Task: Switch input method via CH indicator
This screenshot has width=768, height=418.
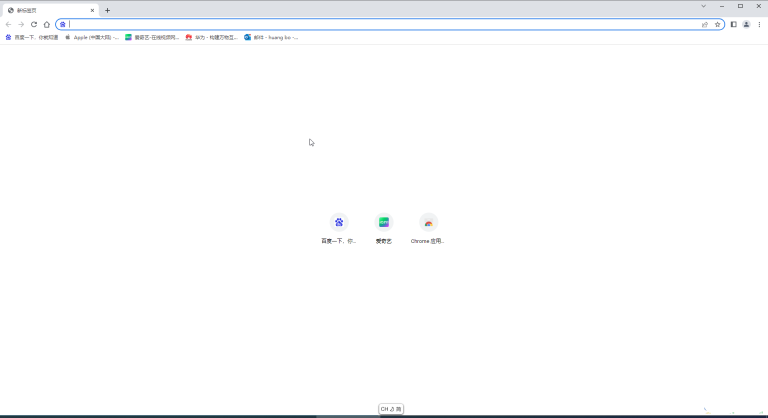Action: (391, 409)
